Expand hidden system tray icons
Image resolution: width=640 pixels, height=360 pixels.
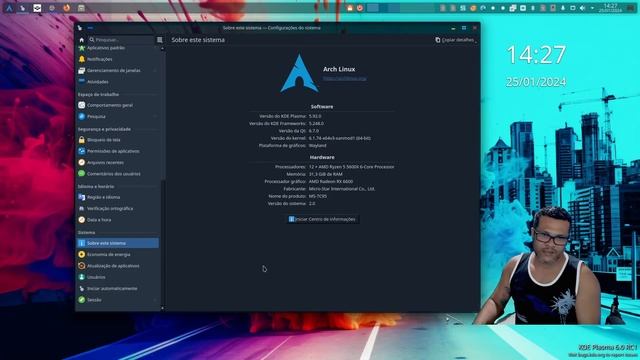[x=592, y=8]
